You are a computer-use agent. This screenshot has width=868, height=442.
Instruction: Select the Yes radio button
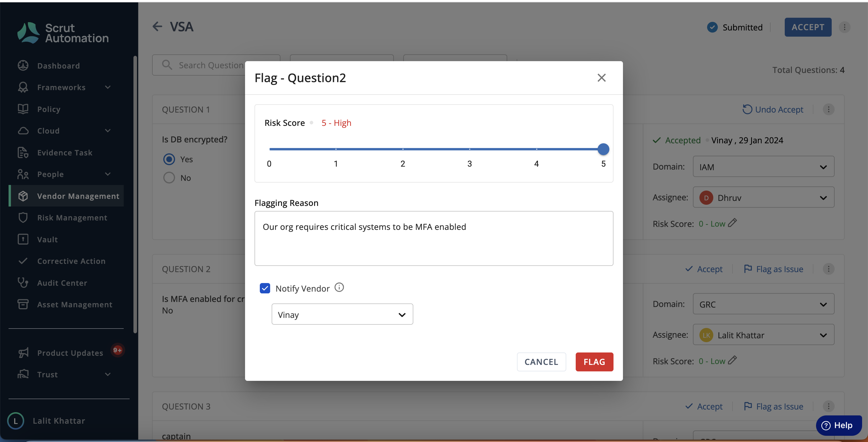(x=169, y=159)
